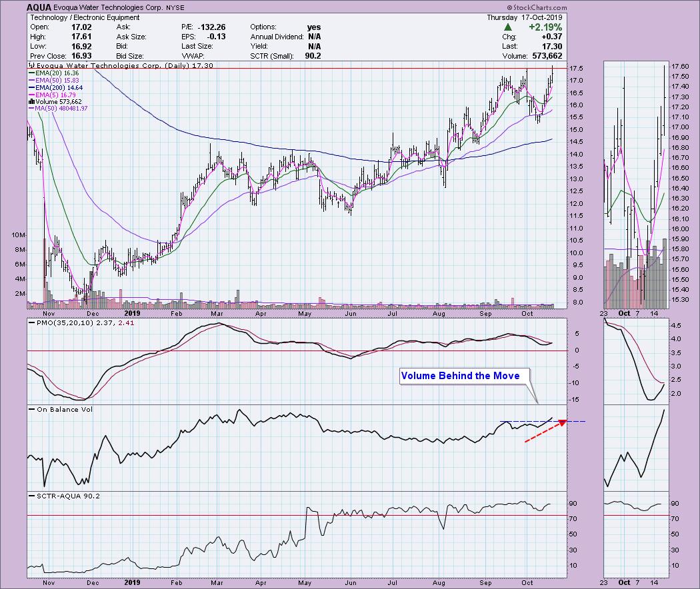Click the Ask Size label
Viewport: 700px width, 589px height.
131,37
